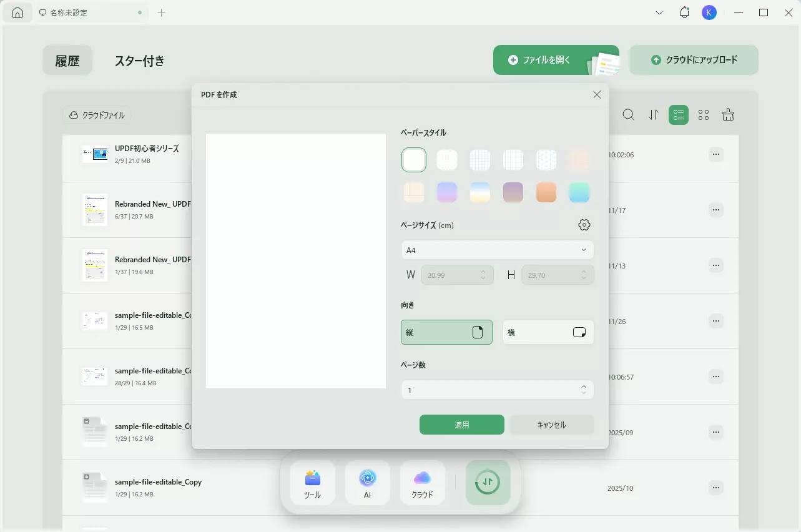Open the クラウド cloud icon in the dock
This screenshot has width=801, height=532.
pyautogui.click(x=423, y=483)
